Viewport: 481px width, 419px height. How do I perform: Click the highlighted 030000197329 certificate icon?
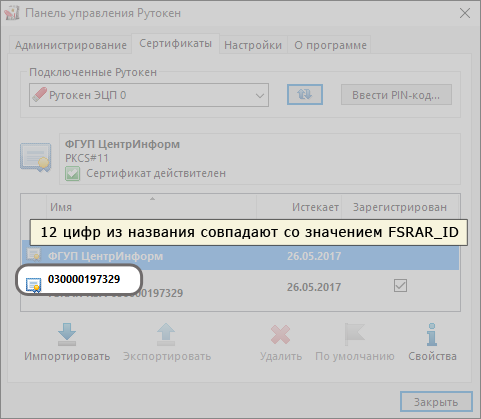tap(34, 285)
